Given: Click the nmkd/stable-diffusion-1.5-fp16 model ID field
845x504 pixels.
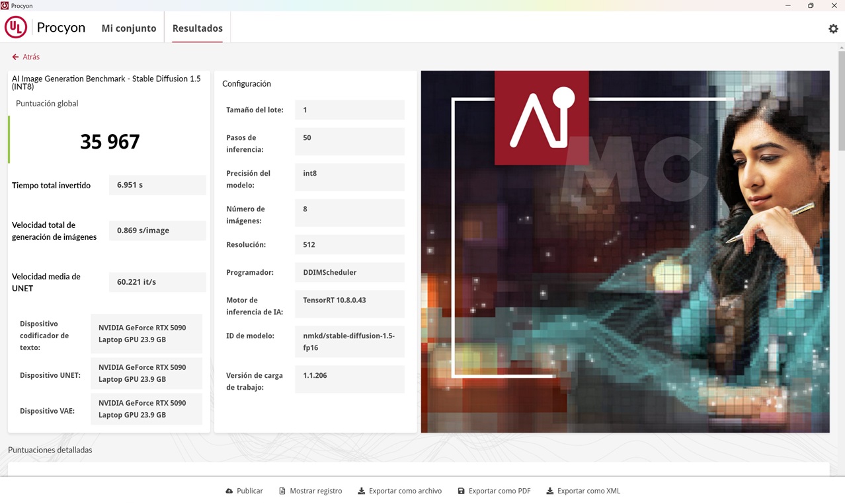Looking at the screenshot, I should tap(349, 342).
